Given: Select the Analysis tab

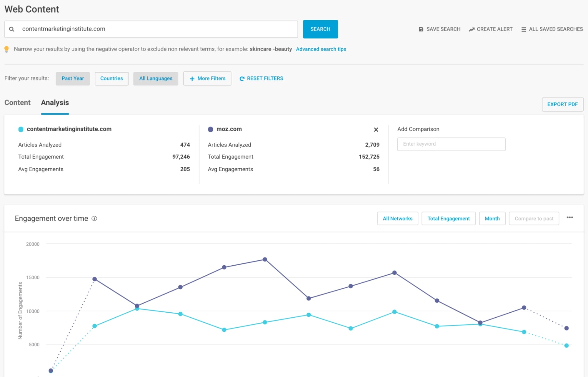Looking at the screenshot, I should [x=55, y=103].
